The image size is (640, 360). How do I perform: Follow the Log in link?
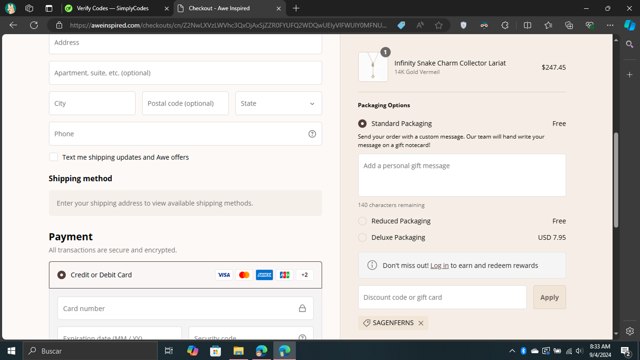pyautogui.click(x=439, y=266)
